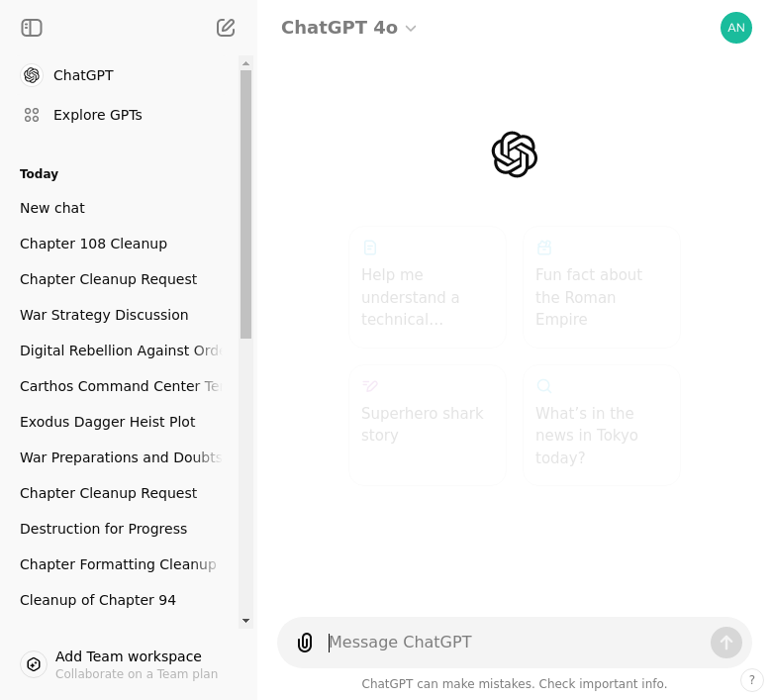772x700 pixels.
Task: Click the scroll up arrow in sidebar
Action: pos(246,63)
